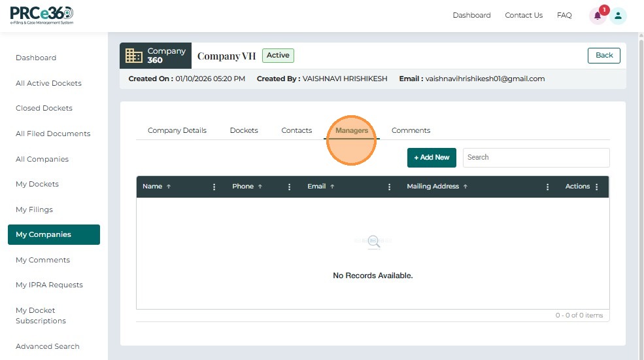Screen dimensions: 644x360
Task: Click the Mailing Address column header
Action: (x=432, y=187)
